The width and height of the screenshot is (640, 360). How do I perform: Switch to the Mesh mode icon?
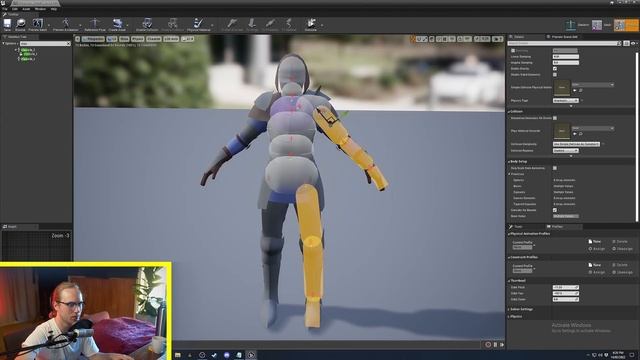coord(597,25)
